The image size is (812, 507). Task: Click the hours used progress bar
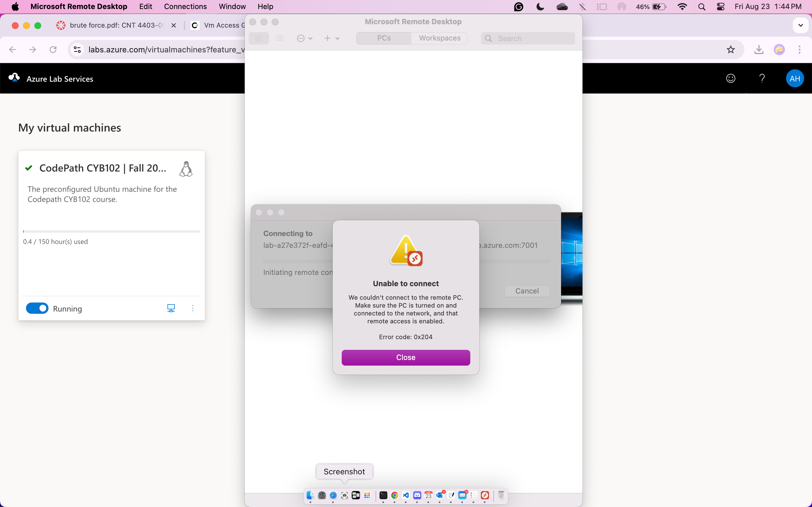pyautogui.click(x=111, y=231)
